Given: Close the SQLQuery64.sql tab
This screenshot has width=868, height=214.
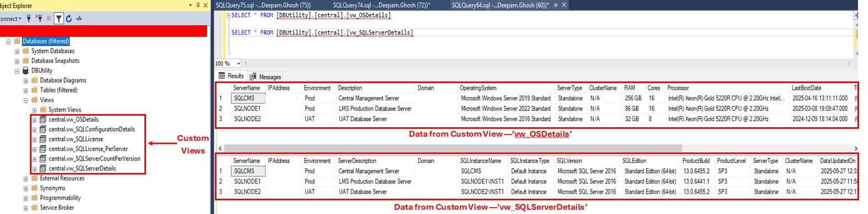Looking at the screenshot, I should (x=564, y=5).
